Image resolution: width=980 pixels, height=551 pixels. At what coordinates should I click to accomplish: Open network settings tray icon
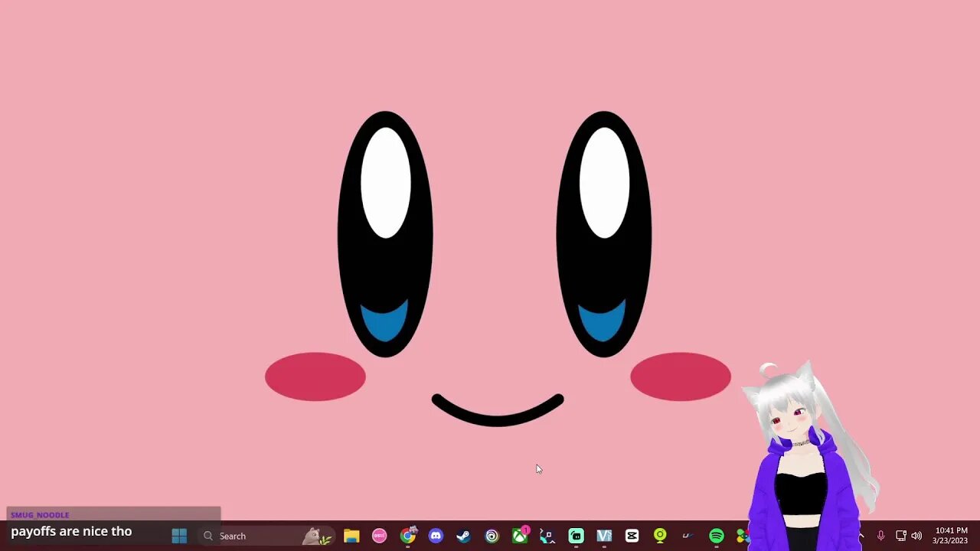click(900, 536)
